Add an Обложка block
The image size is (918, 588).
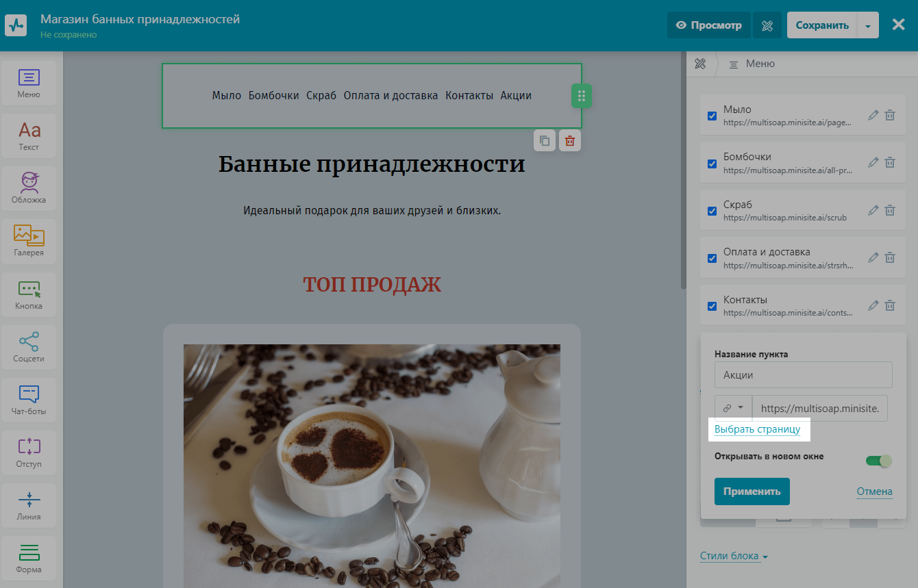29,188
